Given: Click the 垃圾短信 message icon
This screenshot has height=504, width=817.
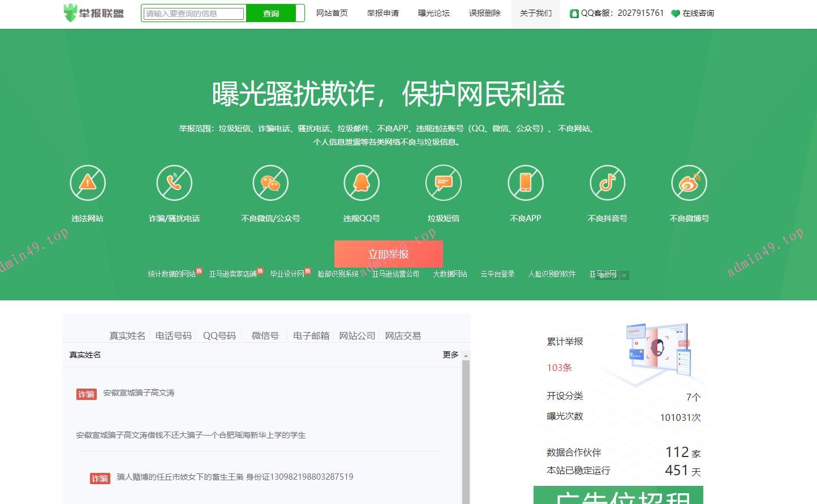Looking at the screenshot, I should click(x=444, y=182).
